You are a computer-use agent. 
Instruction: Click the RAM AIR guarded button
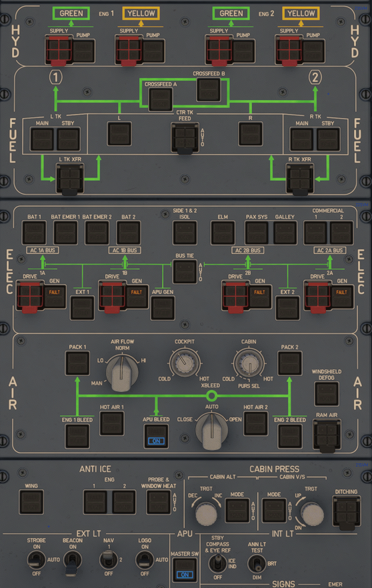[x=327, y=435]
